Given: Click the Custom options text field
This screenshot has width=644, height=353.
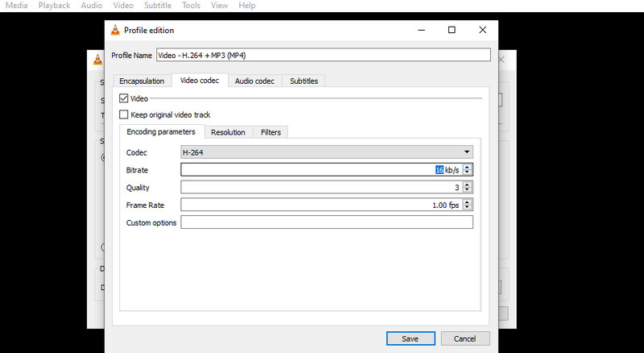Looking at the screenshot, I should coord(327,222).
